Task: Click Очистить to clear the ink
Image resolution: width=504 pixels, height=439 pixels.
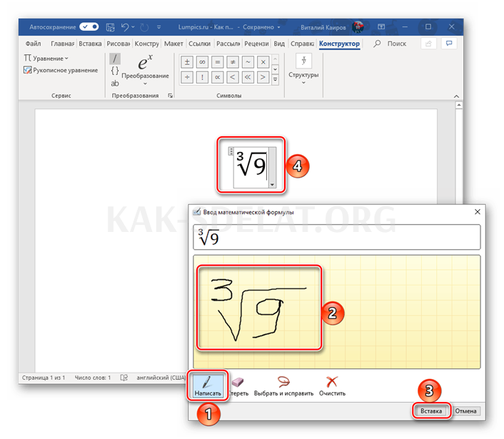Action: pyautogui.click(x=332, y=386)
